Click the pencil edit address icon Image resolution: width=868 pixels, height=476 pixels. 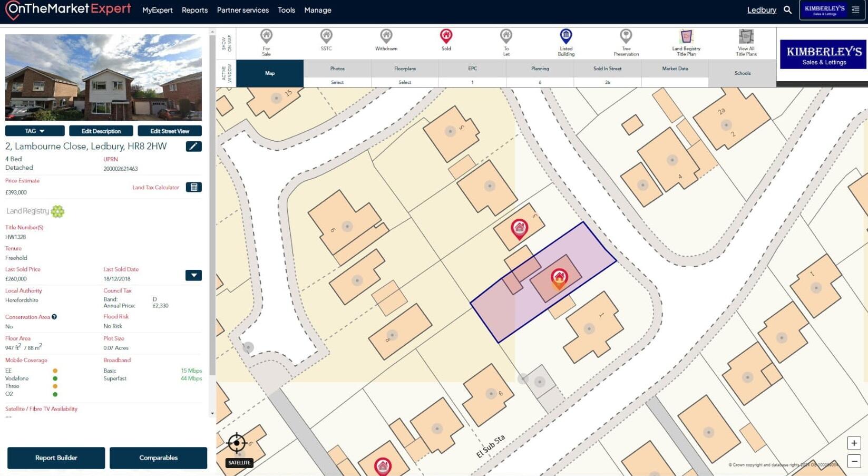point(193,147)
